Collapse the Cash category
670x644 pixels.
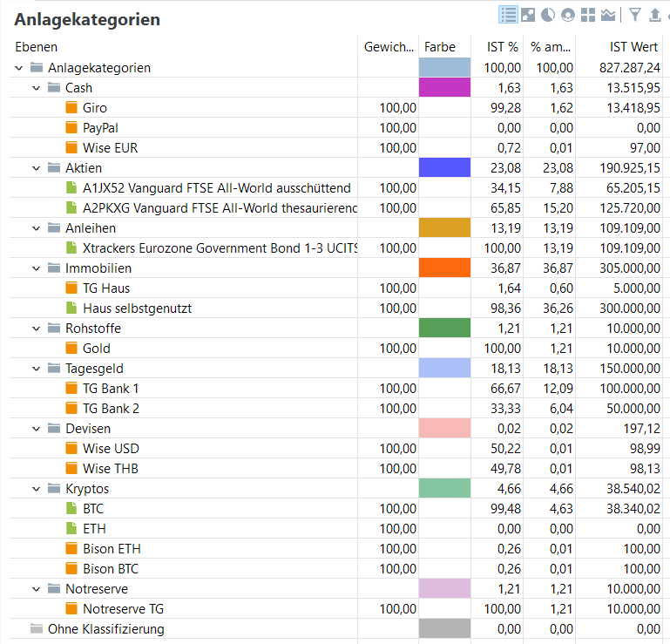click(37, 88)
